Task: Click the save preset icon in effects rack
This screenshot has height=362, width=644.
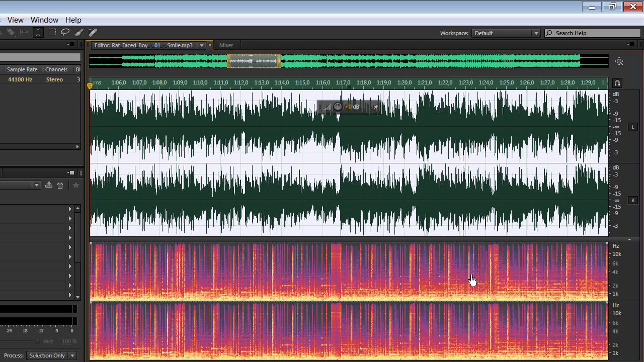Action: [49, 185]
